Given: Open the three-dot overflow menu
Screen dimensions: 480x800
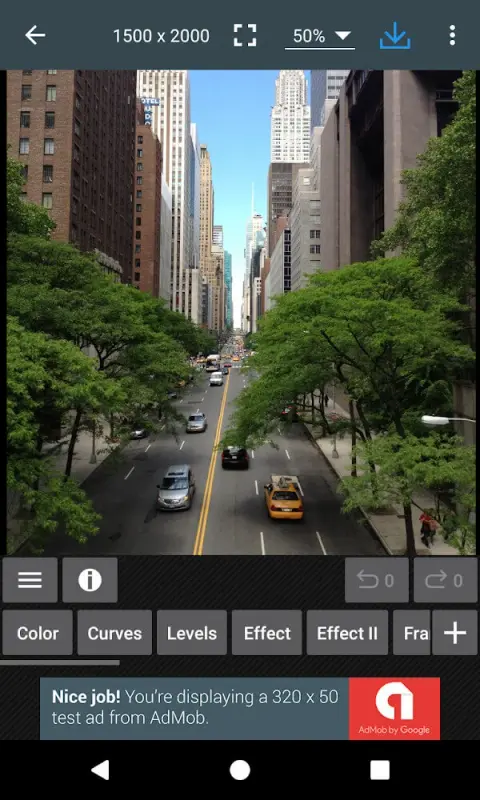Looking at the screenshot, I should point(452,36).
